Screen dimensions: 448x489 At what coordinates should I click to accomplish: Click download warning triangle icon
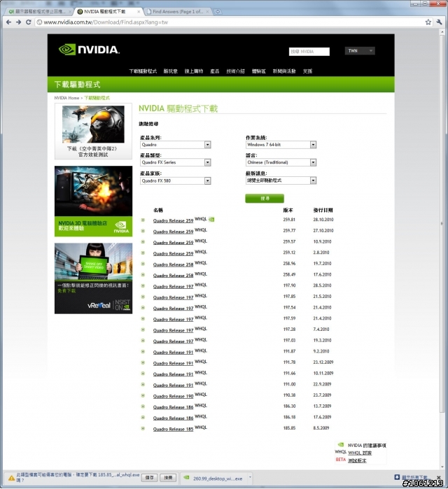tap(11, 478)
